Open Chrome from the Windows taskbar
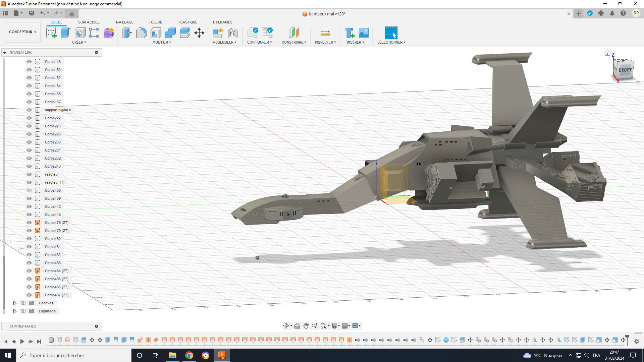The width and height of the screenshot is (644, 362). pyautogui.click(x=189, y=355)
